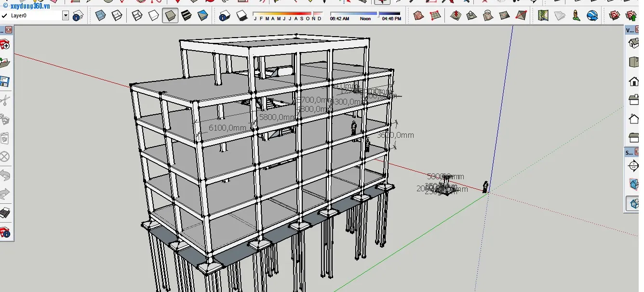Click the Add Location map icon
644x292 pixels.
[543, 16]
